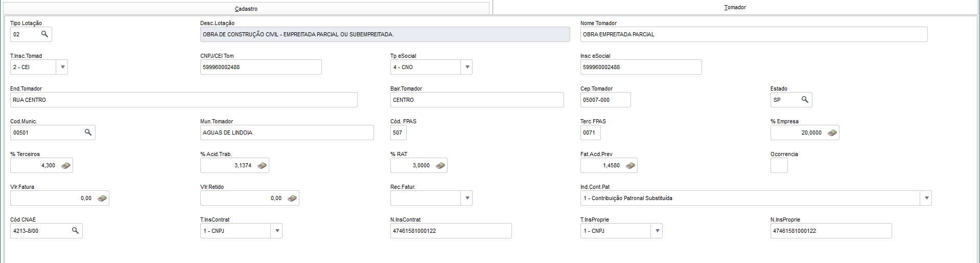Viewport: 980px width, 263px height.
Task: Click Vlr.Retido value 0,00
Action: pyautogui.click(x=276, y=198)
